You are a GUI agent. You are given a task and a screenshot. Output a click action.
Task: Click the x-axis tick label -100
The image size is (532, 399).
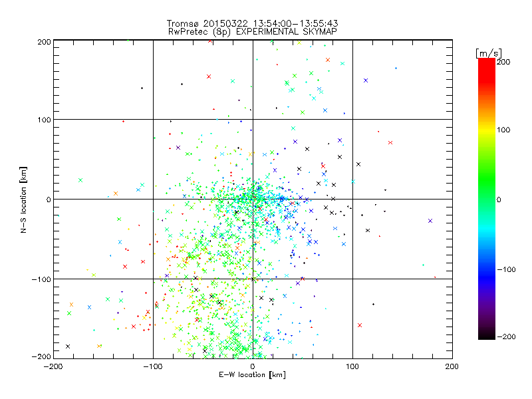pos(153,366)
